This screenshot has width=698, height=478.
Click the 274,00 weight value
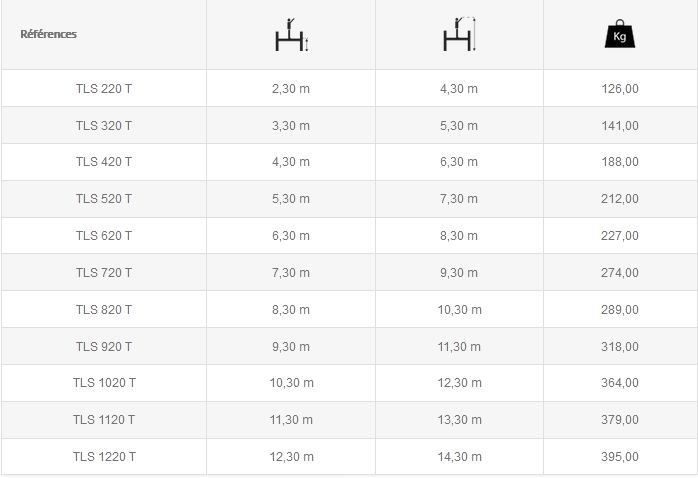[x=620, y=273]
